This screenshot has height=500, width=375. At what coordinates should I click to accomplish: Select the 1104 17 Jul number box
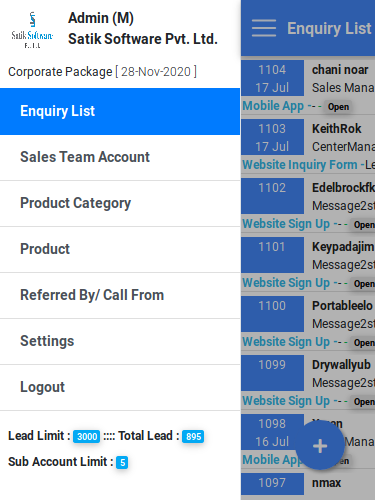[x=272, y=78]
